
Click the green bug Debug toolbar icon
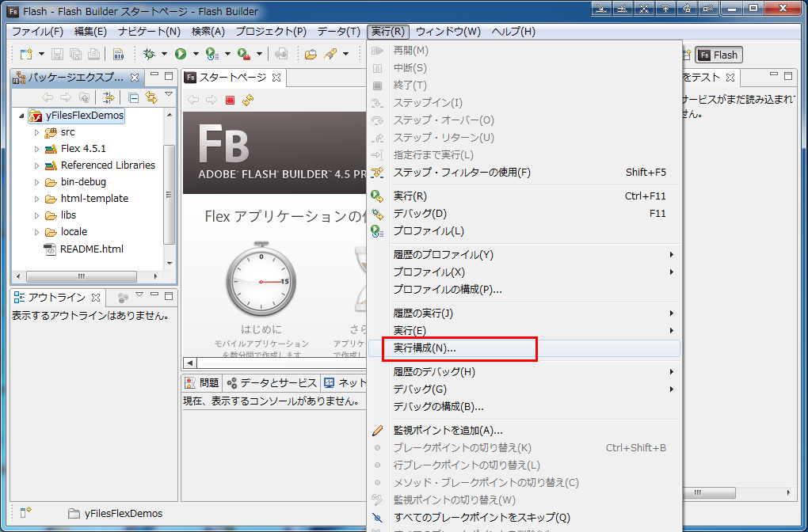click(x=149, y=54)
